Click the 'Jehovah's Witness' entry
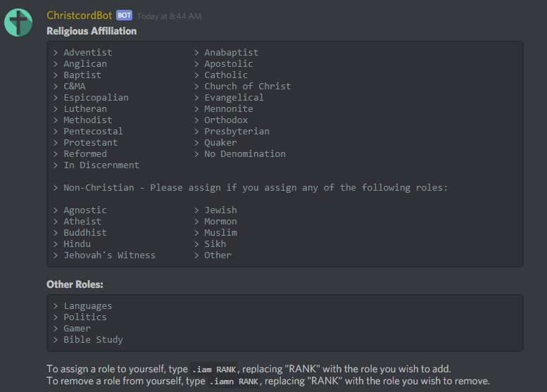Image resolution: width=547 pixels, height=392 pixels. coord(109,255)
